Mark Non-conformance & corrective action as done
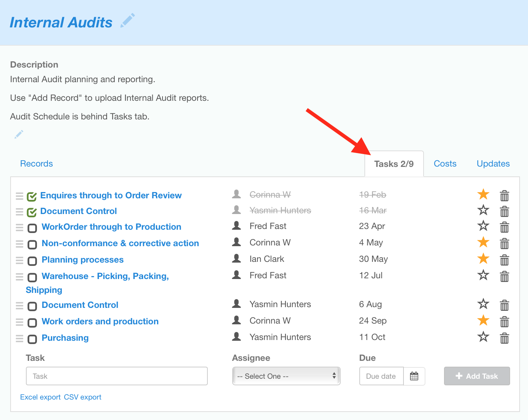Viewport: 528px width, 420px height. pos(32,244)
